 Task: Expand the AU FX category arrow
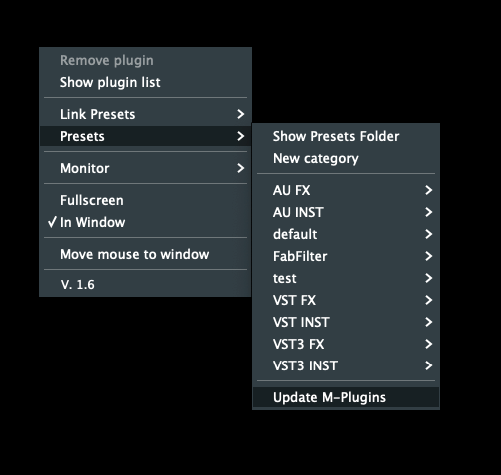click(x=429, y=190)
